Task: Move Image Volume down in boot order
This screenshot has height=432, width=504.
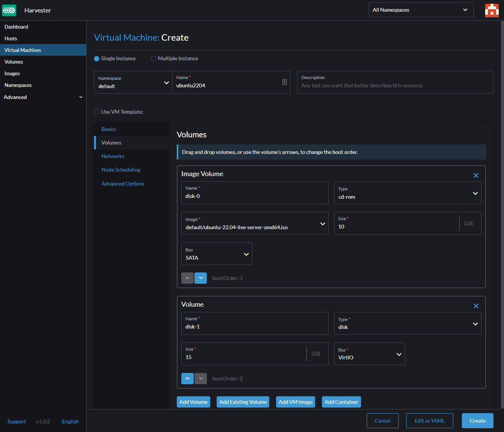Action: click(200, 278)
